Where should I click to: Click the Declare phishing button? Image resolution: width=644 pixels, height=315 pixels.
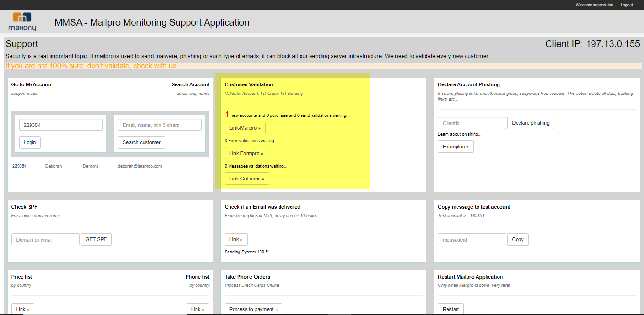530,123
